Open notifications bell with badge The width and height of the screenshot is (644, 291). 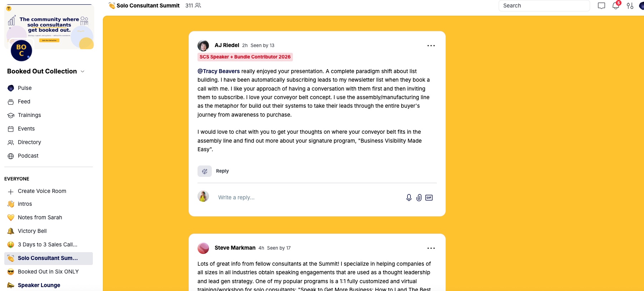pos(616,5)
